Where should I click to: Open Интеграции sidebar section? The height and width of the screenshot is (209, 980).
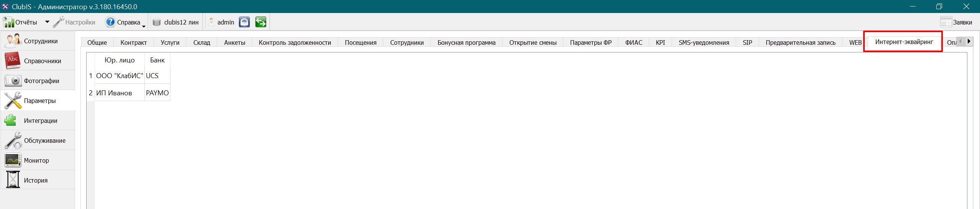(38, 121)
